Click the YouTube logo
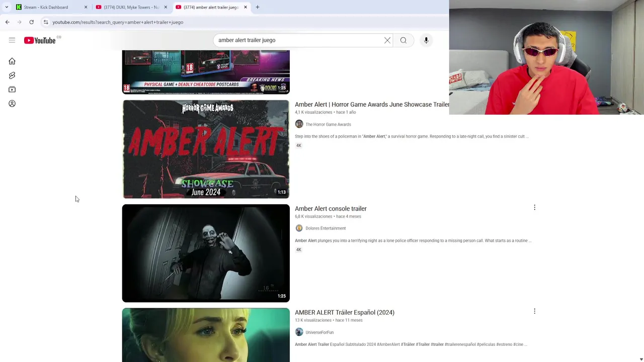The width and height of the screenshot is (644, 362). [x=40, y=40]
